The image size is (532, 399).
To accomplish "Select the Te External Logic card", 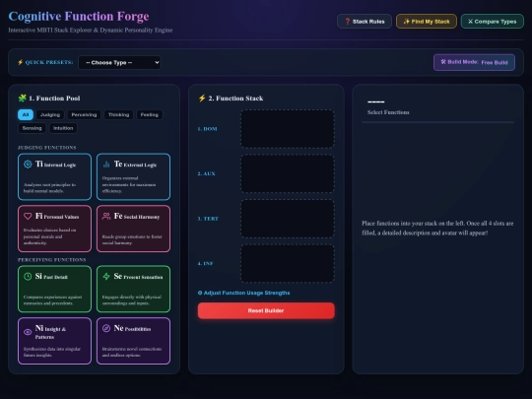I will 133,176.
